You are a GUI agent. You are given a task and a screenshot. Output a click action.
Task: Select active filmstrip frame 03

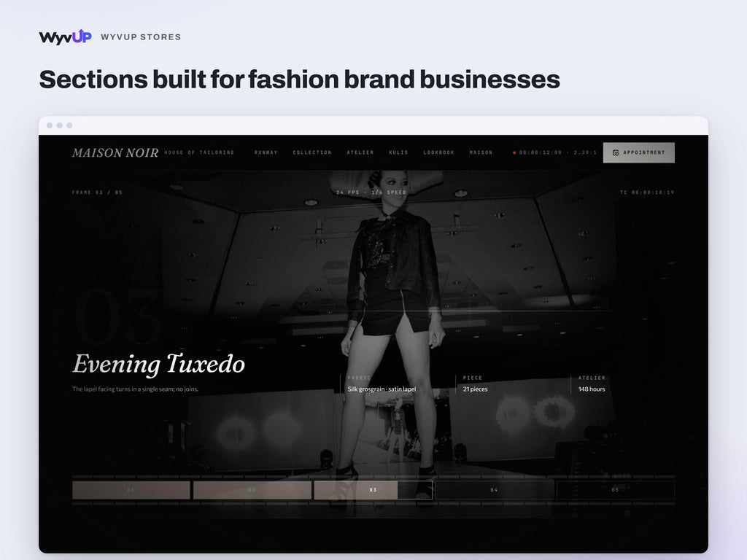(x=373, y=490)
